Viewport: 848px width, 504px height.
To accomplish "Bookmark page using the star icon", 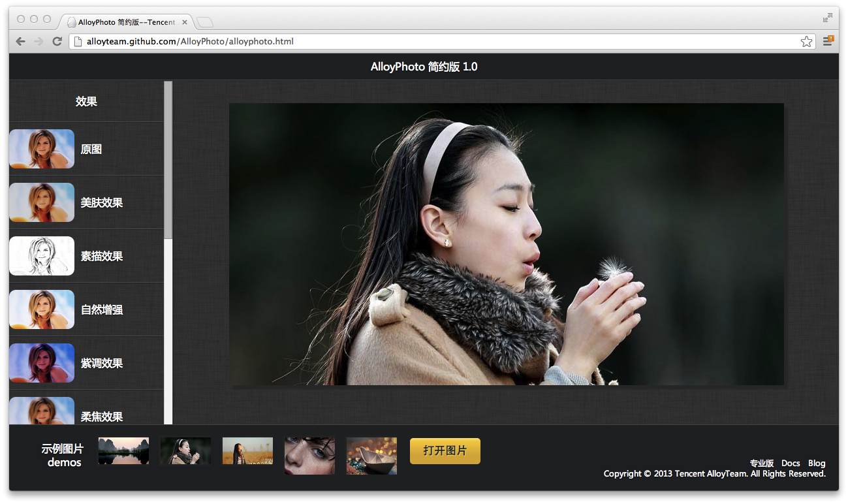I will coord(806,41).
